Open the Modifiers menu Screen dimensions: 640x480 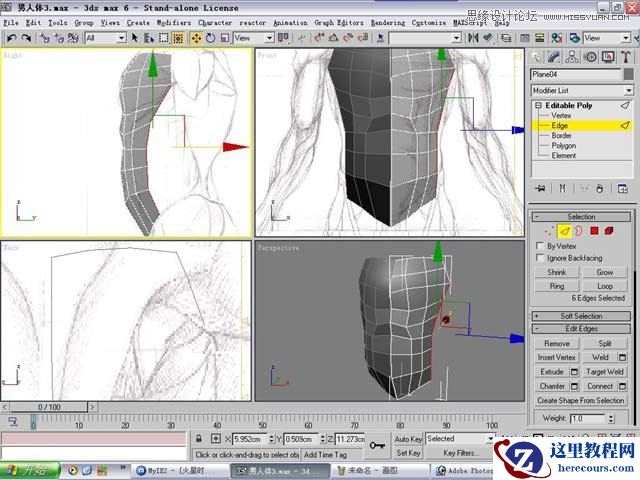pos(173,22)
